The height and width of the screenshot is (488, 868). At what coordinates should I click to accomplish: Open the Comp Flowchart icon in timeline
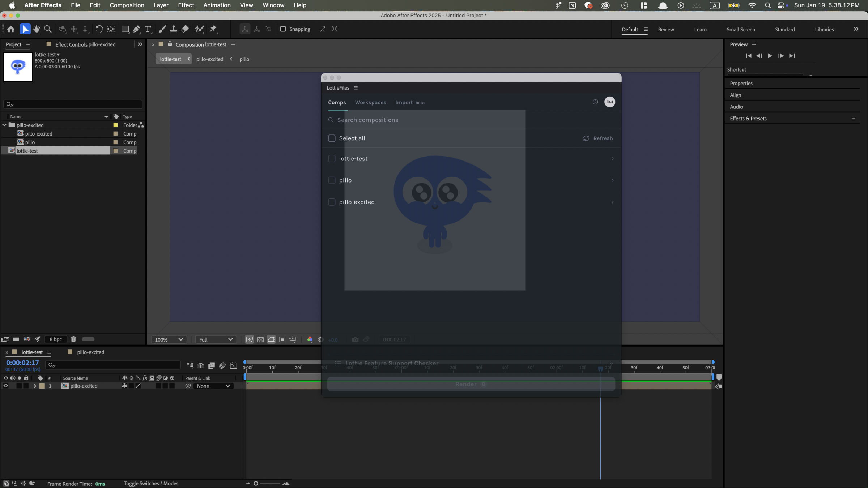point(190,365)
